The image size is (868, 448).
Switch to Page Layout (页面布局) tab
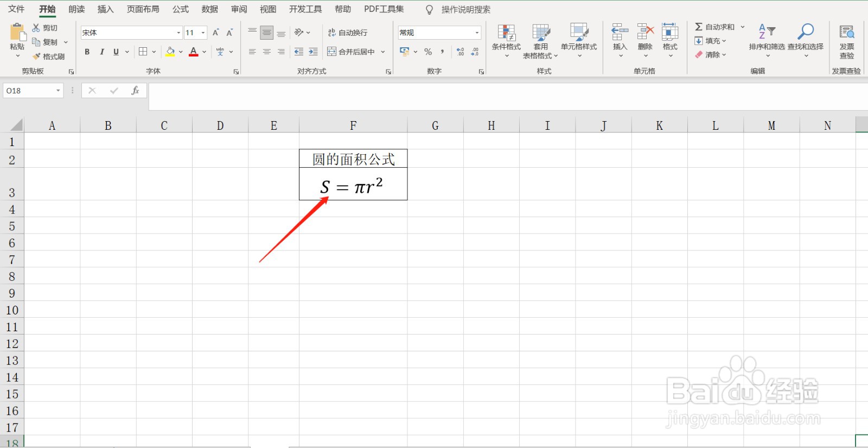tap(143, 9)
